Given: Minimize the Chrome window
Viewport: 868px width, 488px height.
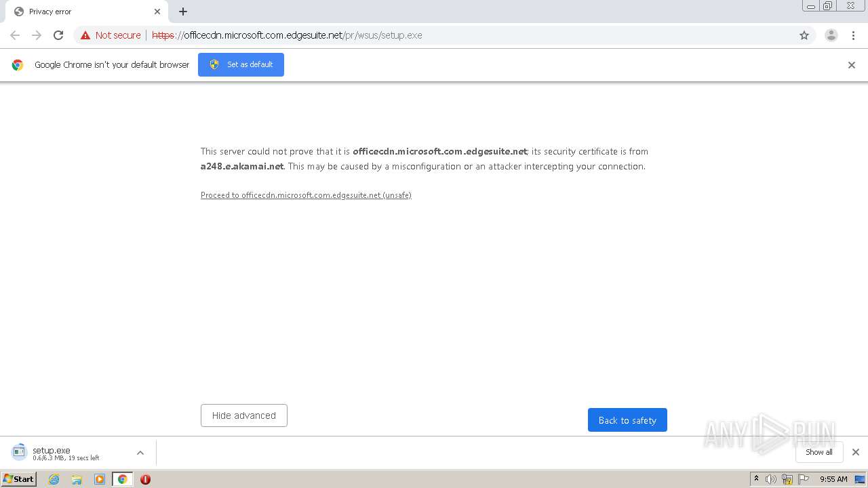Looking at the screenshot, I should 811,6.
